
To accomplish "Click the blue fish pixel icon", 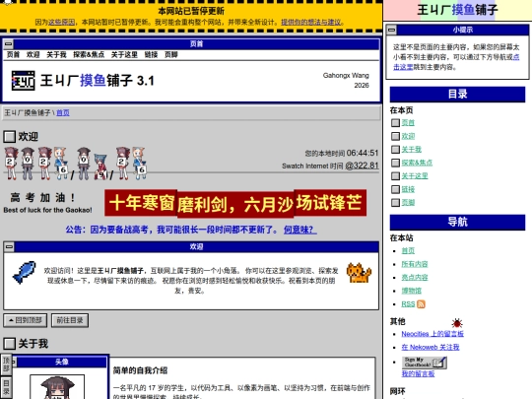I will [x=24, y=272].
